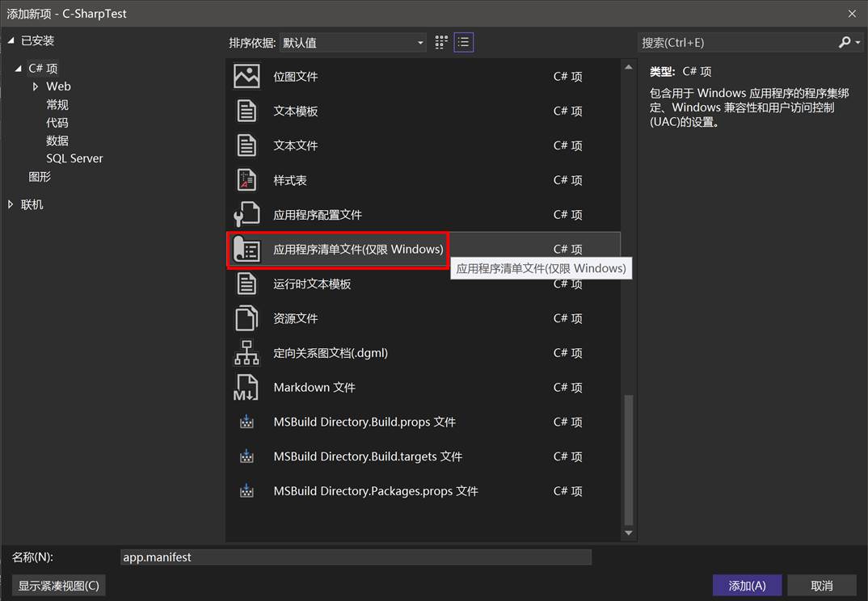Image resolution: width=868 pixels, height=601 pixels.
Task: Select the directed graph (.dgml) icon
Action: 246,353
